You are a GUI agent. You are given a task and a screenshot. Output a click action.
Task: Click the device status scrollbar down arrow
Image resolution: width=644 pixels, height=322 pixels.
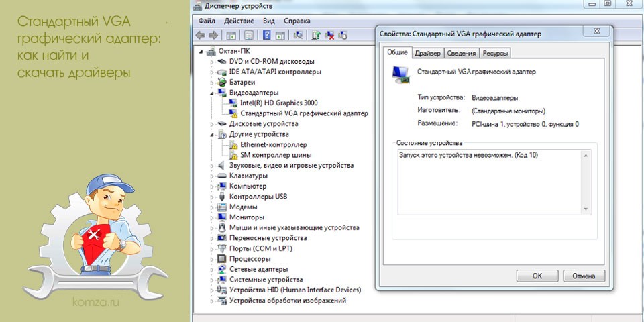coord(586,209)
